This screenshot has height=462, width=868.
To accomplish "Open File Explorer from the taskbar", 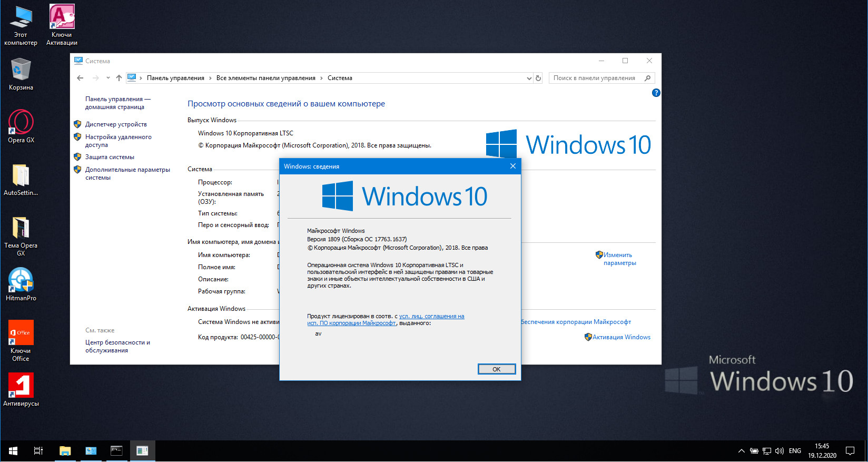I will click(x=65, y=451).
